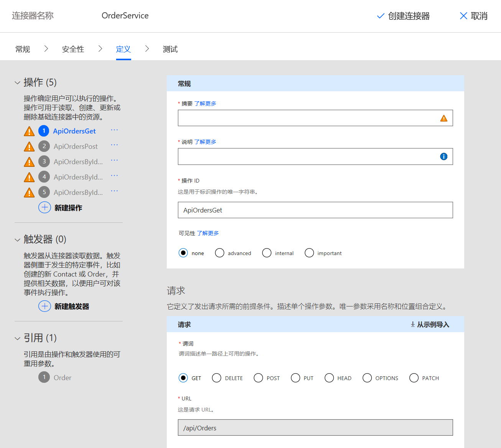Viewport: 501px width, 448px height.
Task: Select the POST verb
Action: (x=258, y=378)
